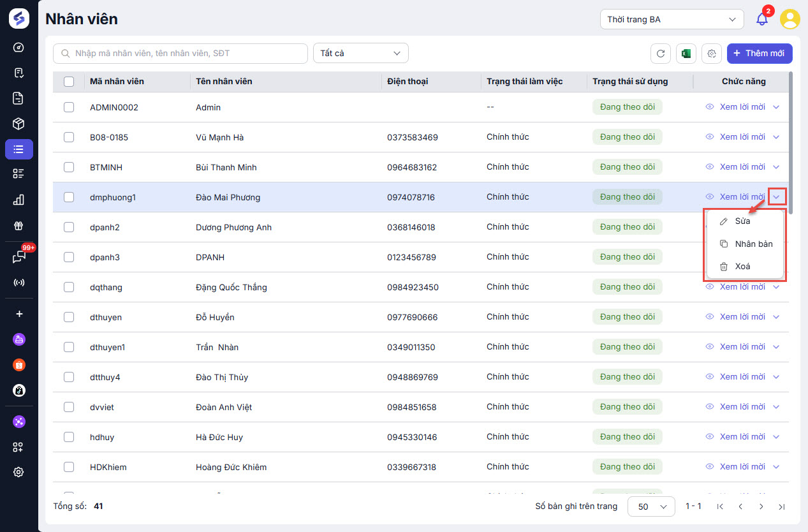The image size is (808, 532).
Task: Open the notifications bell
Action: [762, 19]
